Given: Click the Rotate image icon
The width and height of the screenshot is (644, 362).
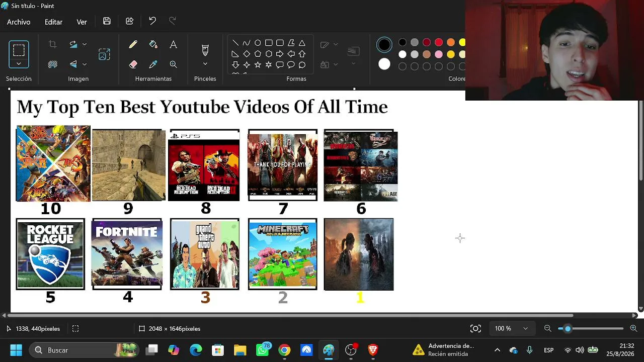Looking at the screenshot, I should [73, 44].
